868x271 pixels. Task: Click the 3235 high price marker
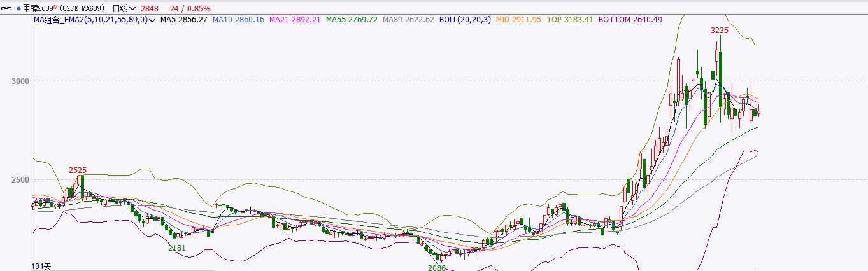coord(720,31)
